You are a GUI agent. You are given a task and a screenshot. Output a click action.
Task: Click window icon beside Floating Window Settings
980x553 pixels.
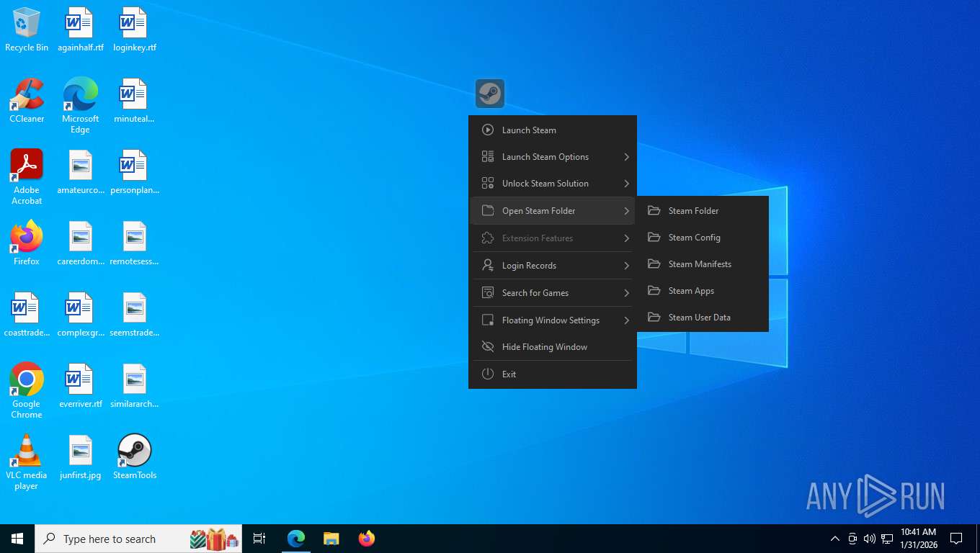(488, 320)
